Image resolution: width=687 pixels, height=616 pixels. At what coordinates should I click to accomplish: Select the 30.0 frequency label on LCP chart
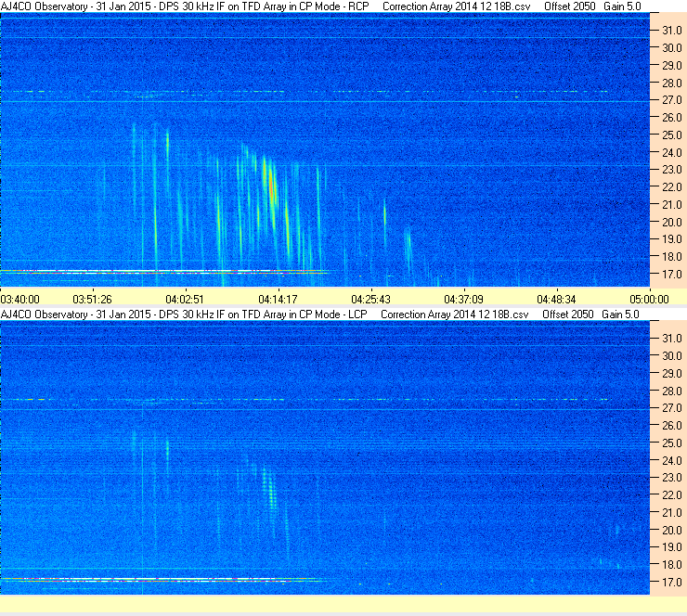pyautogui.click(x=672, y=356)
